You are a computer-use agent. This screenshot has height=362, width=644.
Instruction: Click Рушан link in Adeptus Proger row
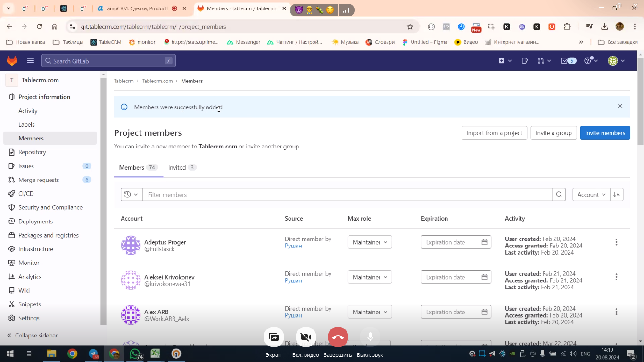pos(293,246)
